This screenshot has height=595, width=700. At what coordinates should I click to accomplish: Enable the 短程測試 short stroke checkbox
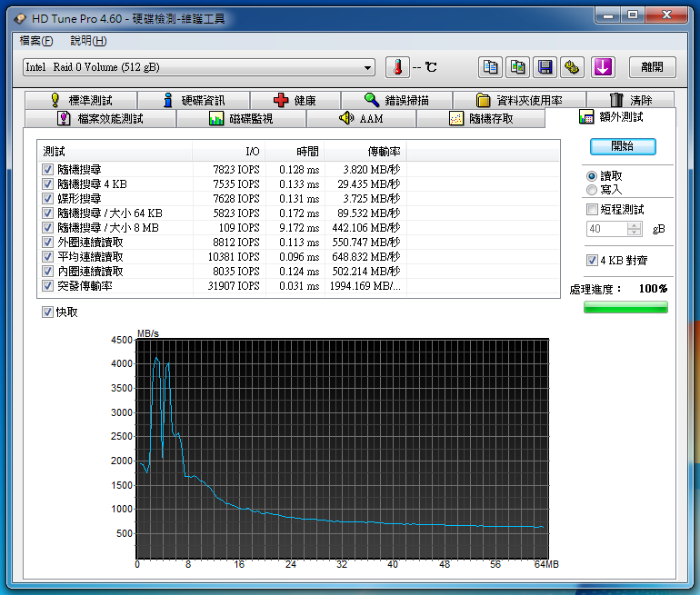(x=592, y=209)
